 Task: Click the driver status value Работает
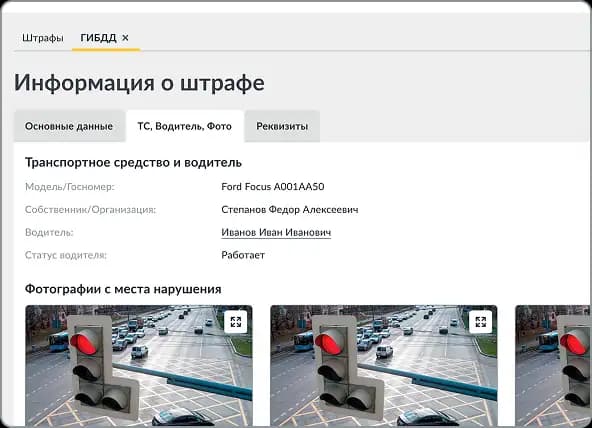point(243,255)
